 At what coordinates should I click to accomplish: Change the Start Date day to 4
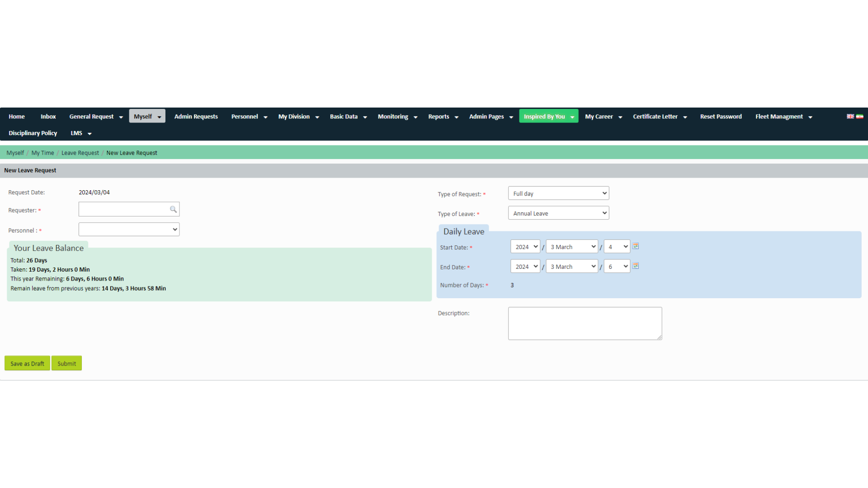click(x=617, y=246)
